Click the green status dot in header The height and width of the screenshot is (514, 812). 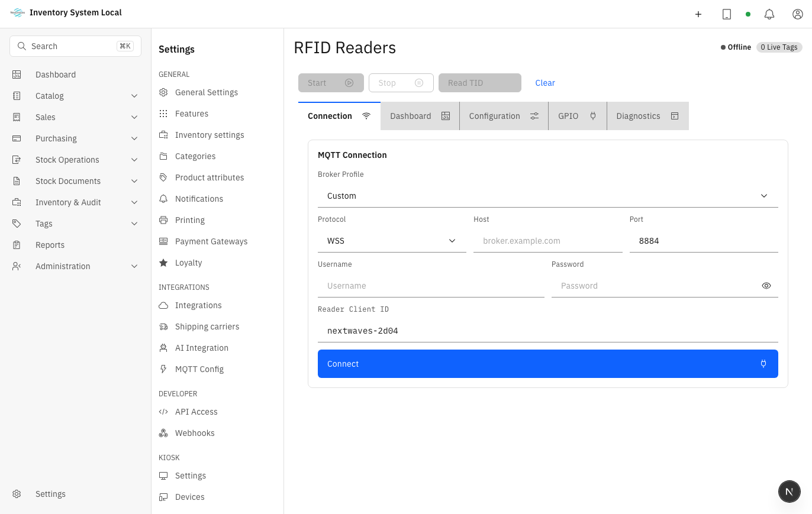pyautogui.click(x=748, y=14)
